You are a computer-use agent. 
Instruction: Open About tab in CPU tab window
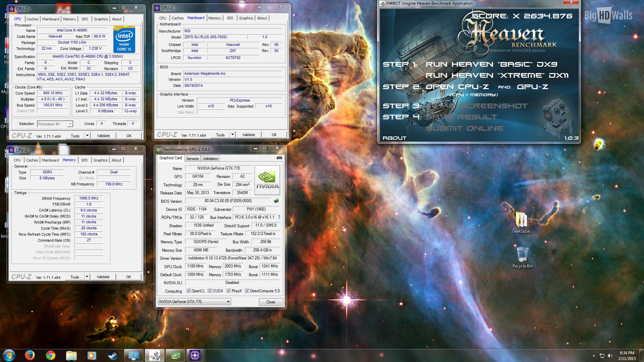pyautogui.click(x=117, y=19)
